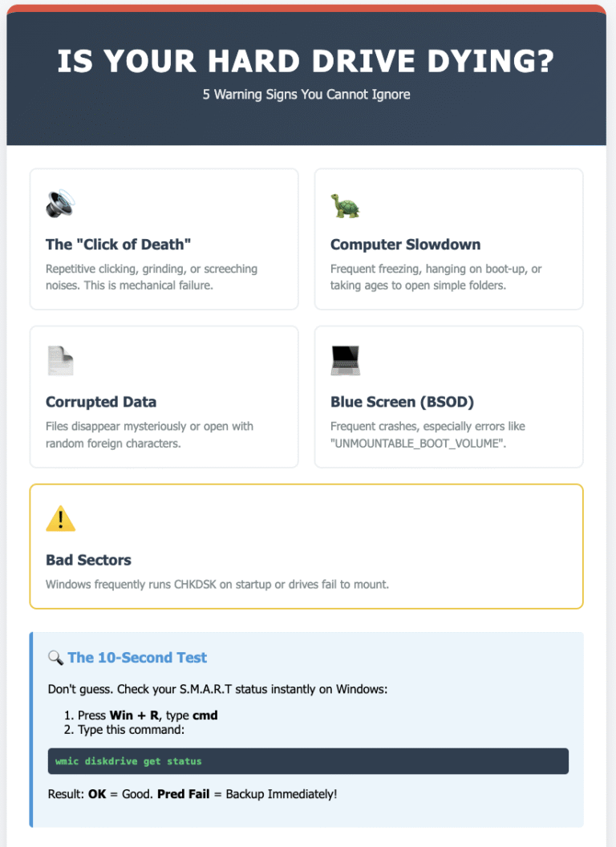This screenshot has height=847, width=616.
Task: Click the "5 Warning Signs You Cannot Ignore" subtitle
Action: [306, 95]
